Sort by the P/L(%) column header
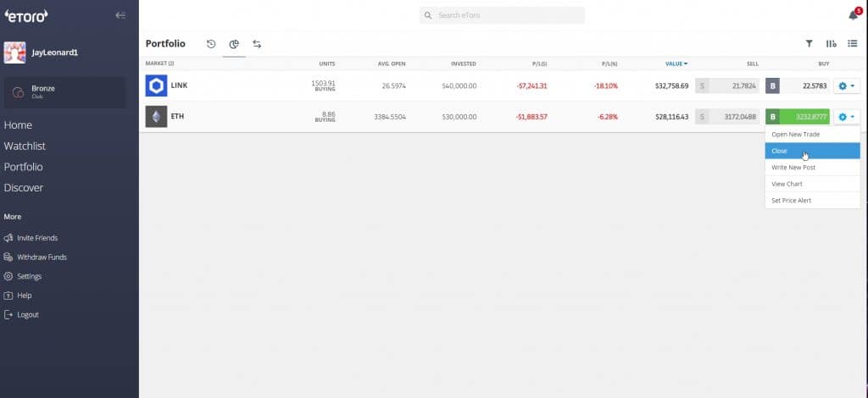Screen dimensions: 868x398 click(x=609, y=64)
